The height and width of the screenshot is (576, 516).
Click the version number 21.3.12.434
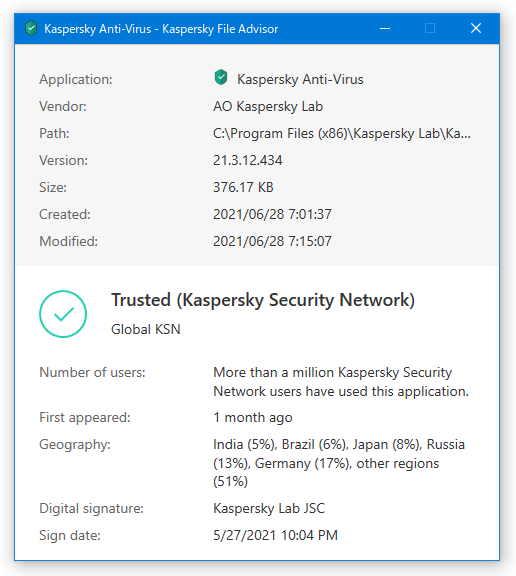tap(248, 160)
